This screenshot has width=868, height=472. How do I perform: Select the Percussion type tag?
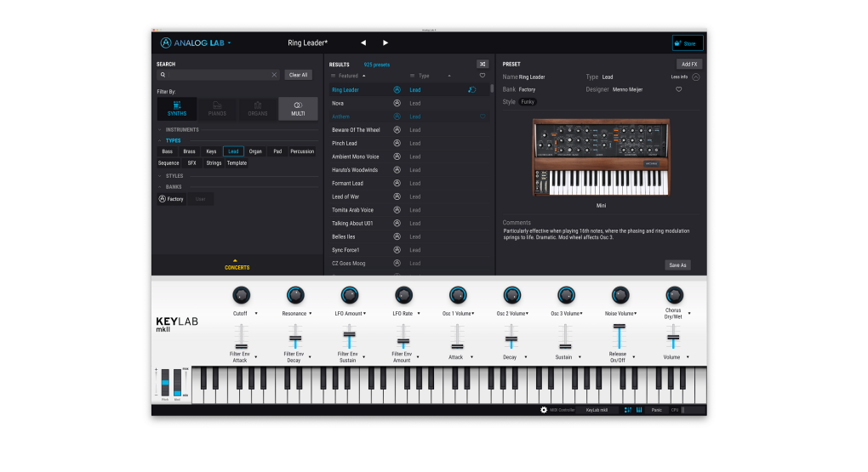302,151
